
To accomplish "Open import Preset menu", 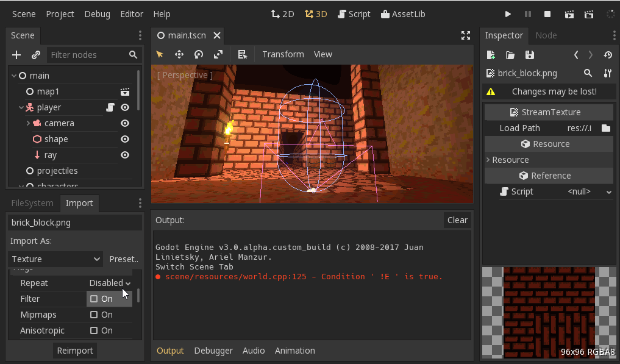I will tap(124, 259).
